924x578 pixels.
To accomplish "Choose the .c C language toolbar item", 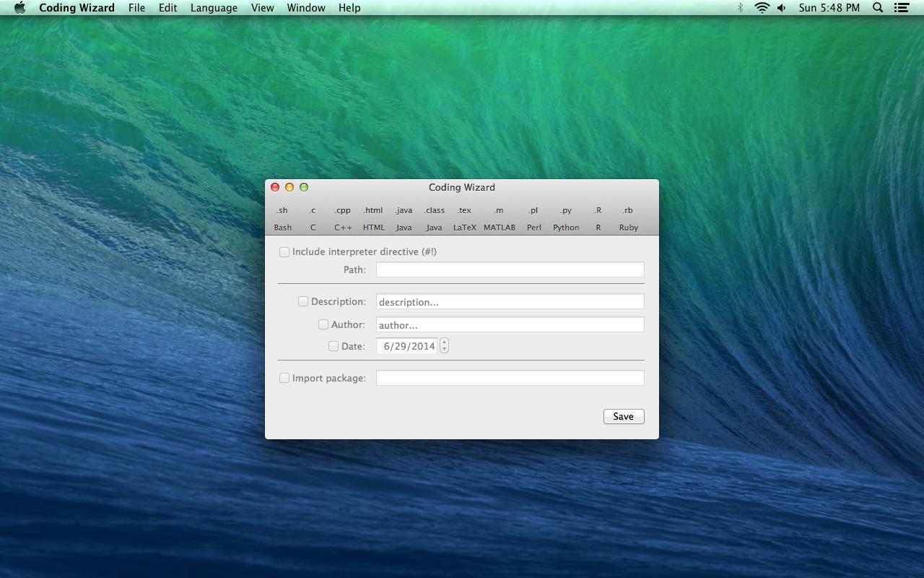I will tap(313, 218).
